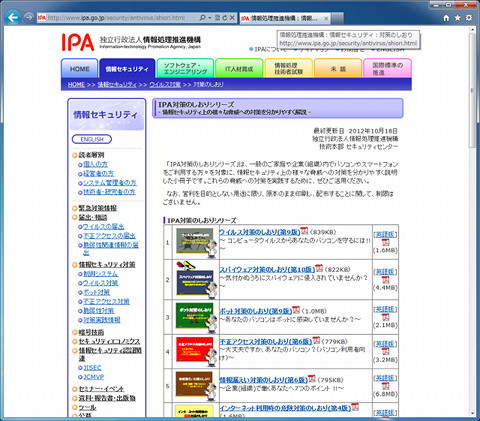Open the 国際標準の推進 tab
Viewport: 480px width, 421px height.
pyautogui.click(x=387, y=68)
